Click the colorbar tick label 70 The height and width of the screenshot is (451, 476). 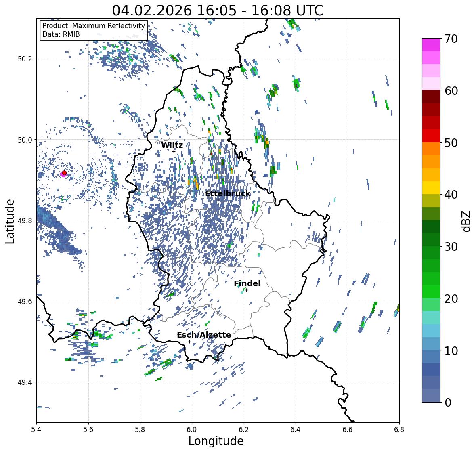[x=451, y=39]
